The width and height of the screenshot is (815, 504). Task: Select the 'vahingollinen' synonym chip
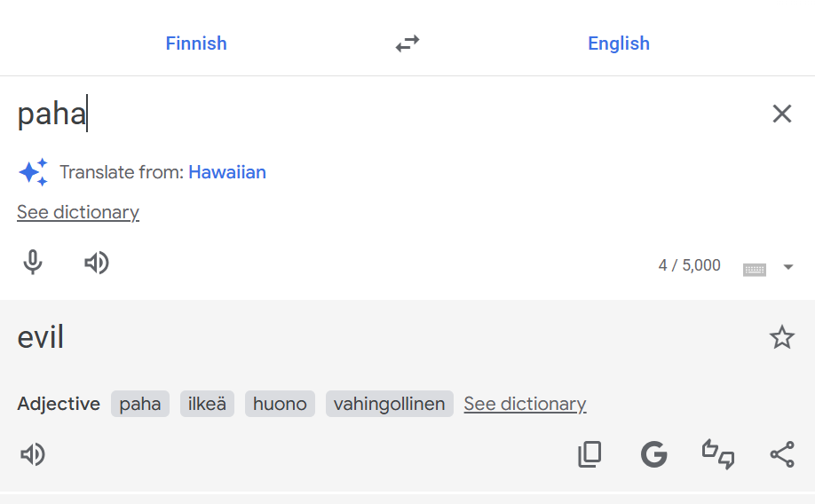coord(389,404)
